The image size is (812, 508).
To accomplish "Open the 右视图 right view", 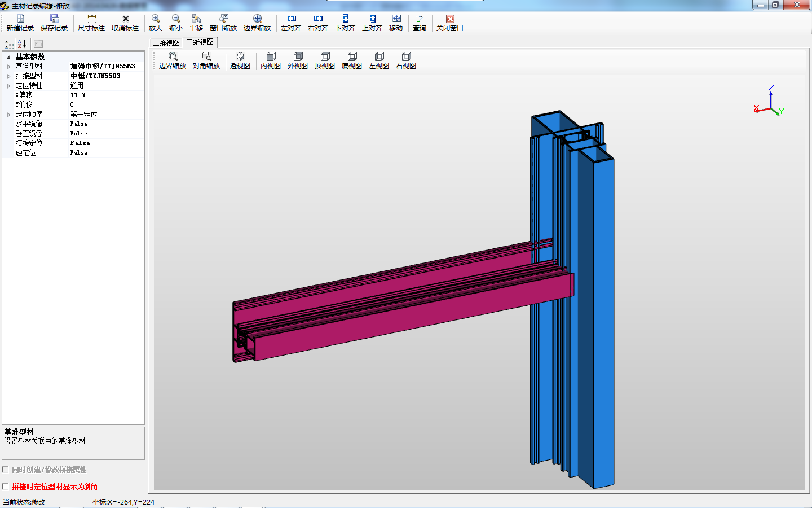I will [x=406, y=61].
